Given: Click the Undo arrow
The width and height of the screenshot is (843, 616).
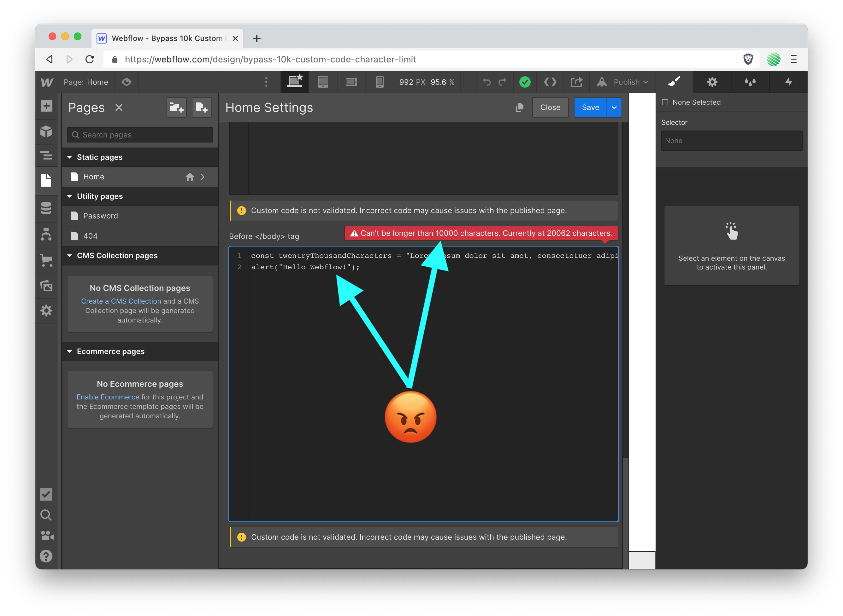Looking at the screenshot, I should pos(486,82).
